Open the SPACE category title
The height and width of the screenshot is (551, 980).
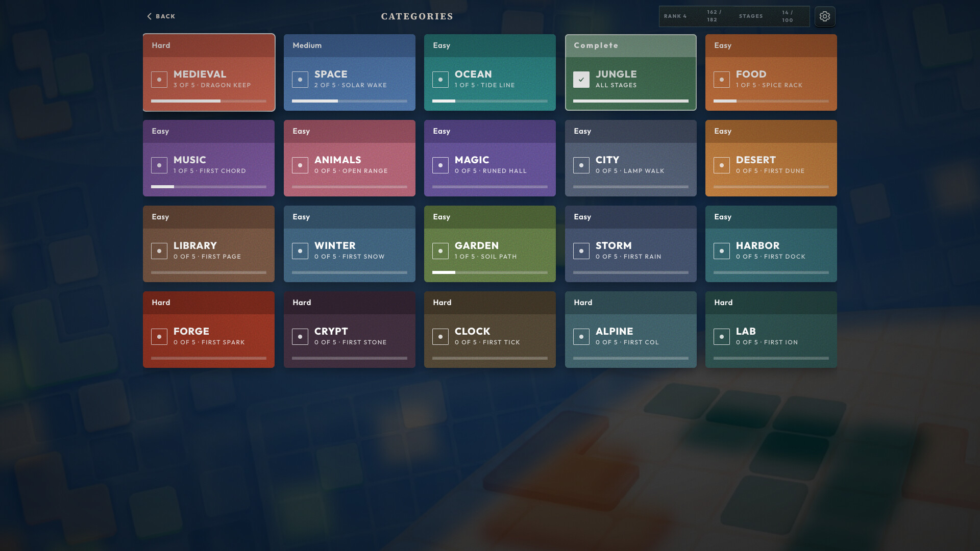coord(331,74)
